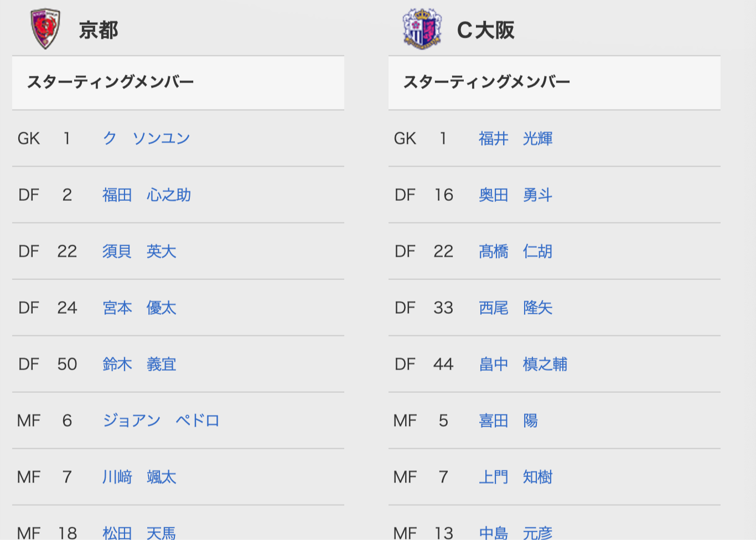Viewport: 756px width, 540px height.
Task: Select 中島 元彦 link
Action: 516,533
